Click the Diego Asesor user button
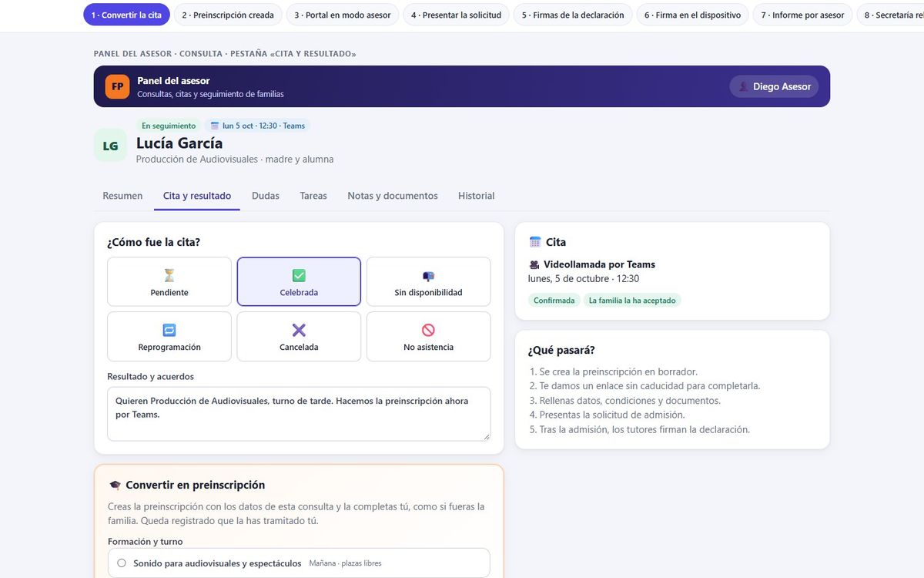This screenshot has height=578, width=924. click(774, 86)
